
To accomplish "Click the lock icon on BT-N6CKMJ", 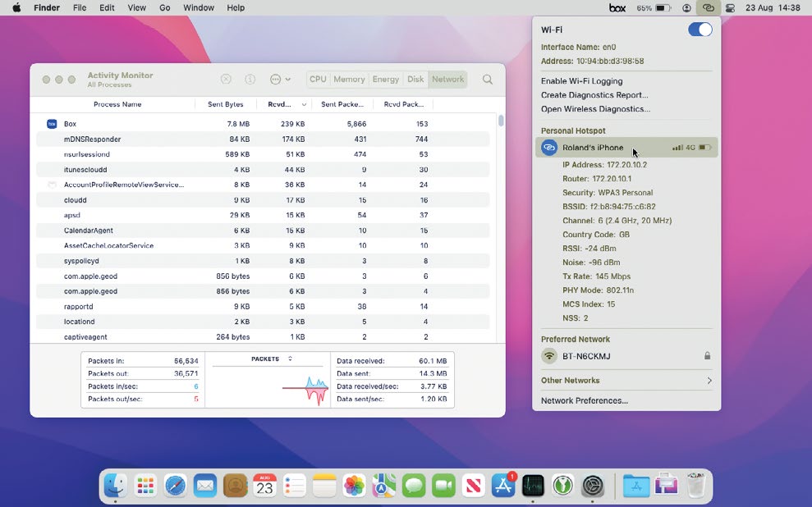I will tap(707, 356).
